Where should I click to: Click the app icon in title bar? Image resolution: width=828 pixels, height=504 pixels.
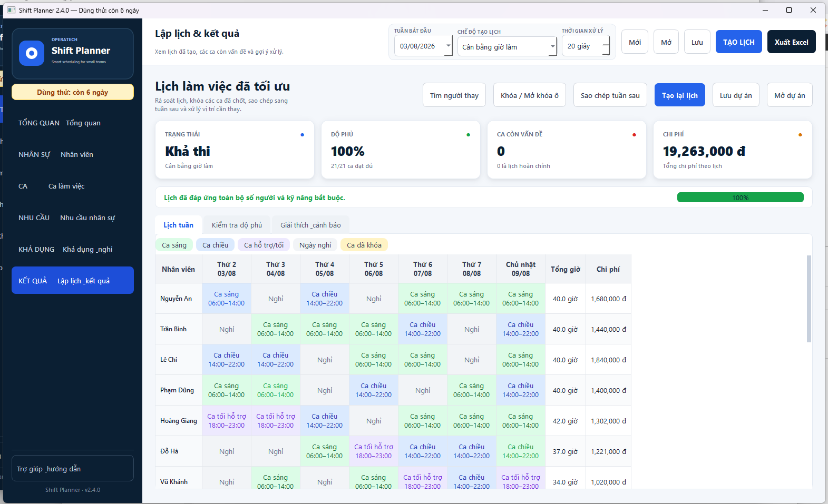11,10
